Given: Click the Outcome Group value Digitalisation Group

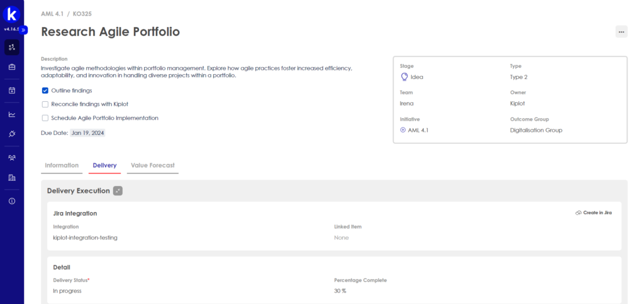Looking at the screenshot, I should tap(536, 130).
